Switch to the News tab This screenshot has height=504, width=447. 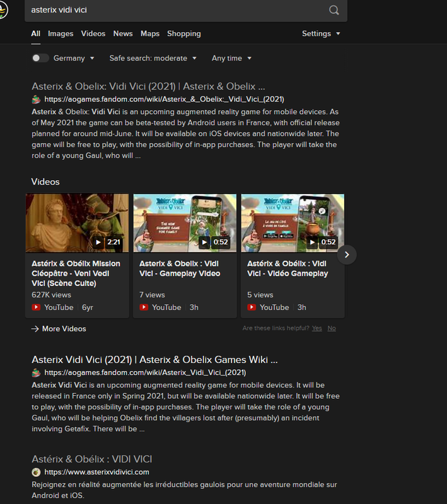tap(123, 33)
